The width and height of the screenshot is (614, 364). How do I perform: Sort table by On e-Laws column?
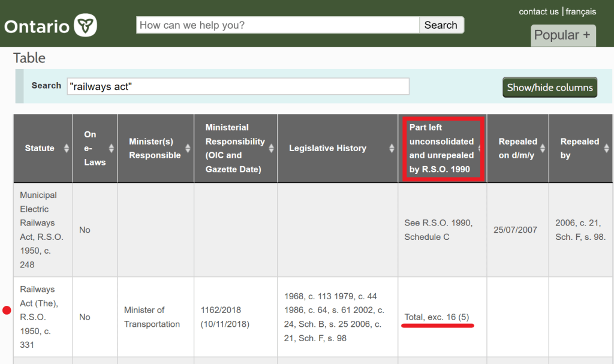(111, 149)
